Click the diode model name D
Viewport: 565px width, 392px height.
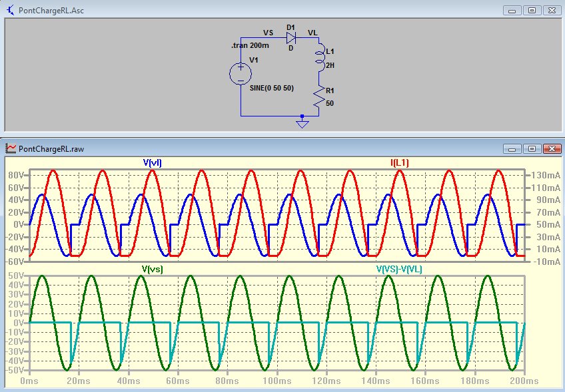coord(290,48)
